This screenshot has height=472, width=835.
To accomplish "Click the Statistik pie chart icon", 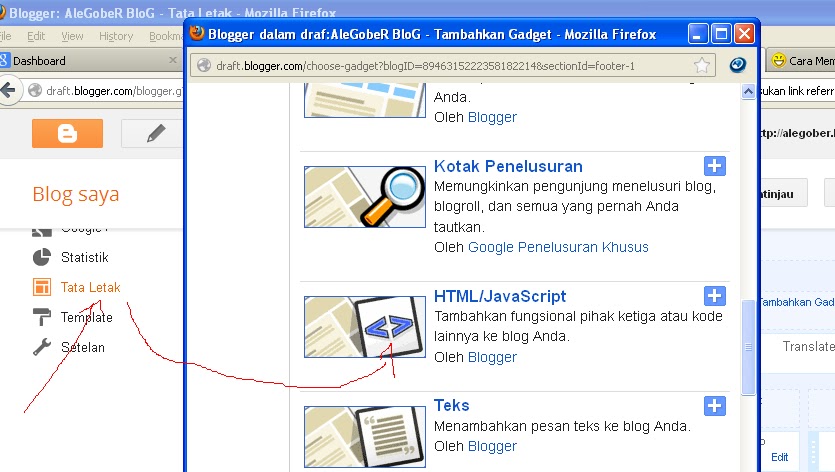I will [x=42, y=257].
